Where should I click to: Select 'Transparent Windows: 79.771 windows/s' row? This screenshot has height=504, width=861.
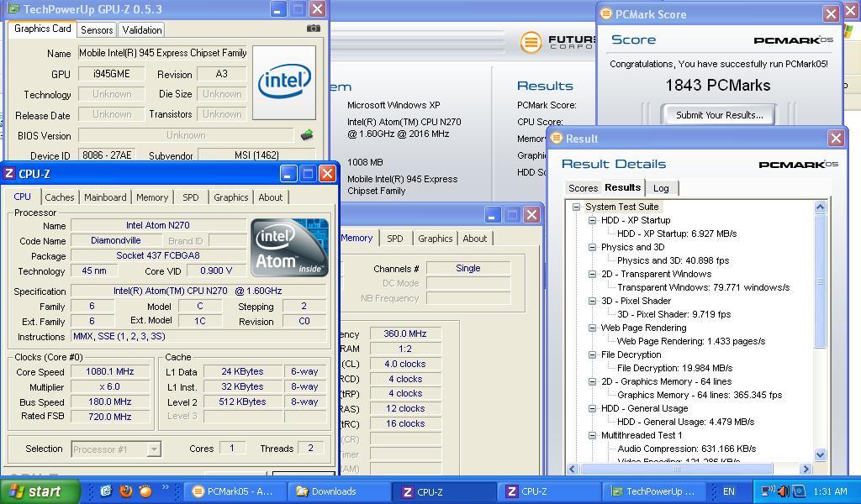(703, 287)
